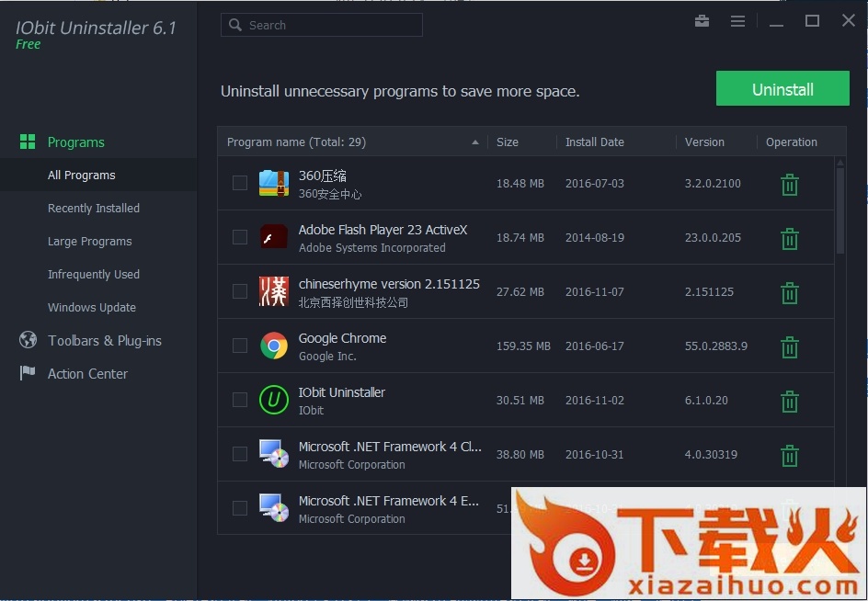Click the Operation column header
The height and width of the screenshot is (601, 868).
[791, 142]
